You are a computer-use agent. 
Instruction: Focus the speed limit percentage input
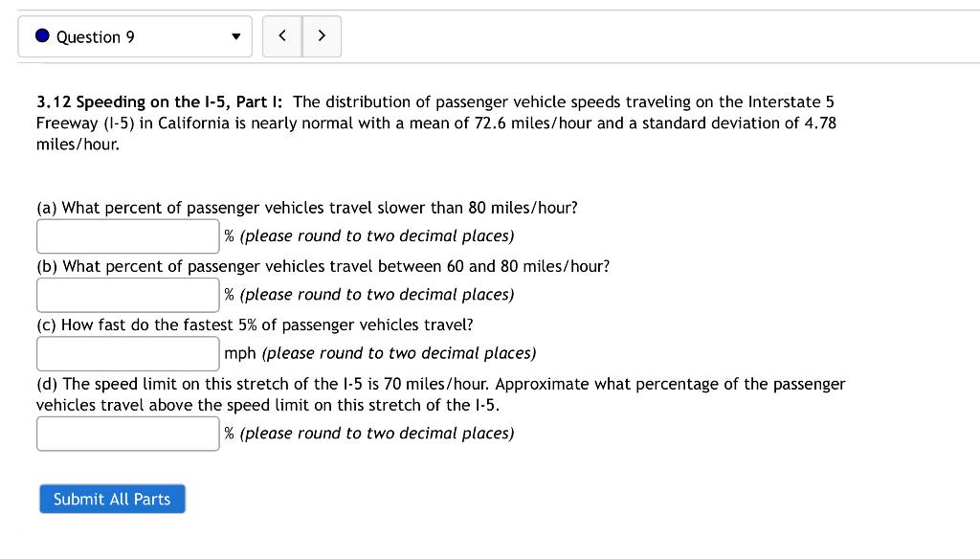coord(127,433)
